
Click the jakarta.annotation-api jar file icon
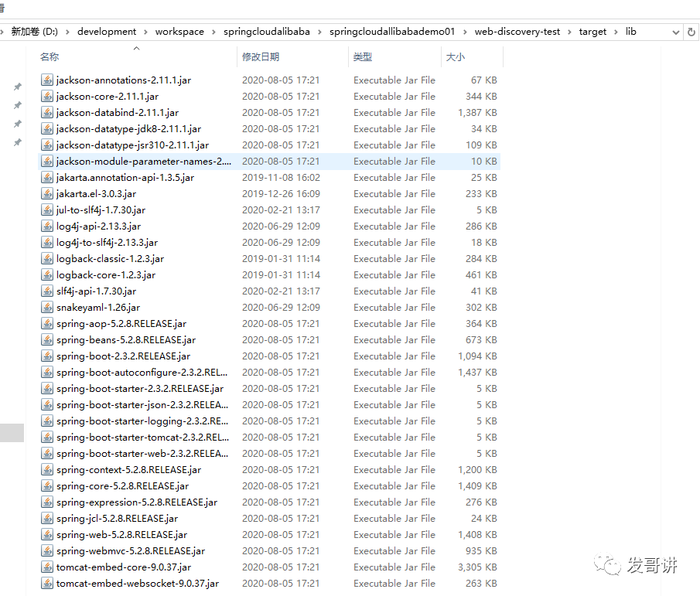click(47, 178)
